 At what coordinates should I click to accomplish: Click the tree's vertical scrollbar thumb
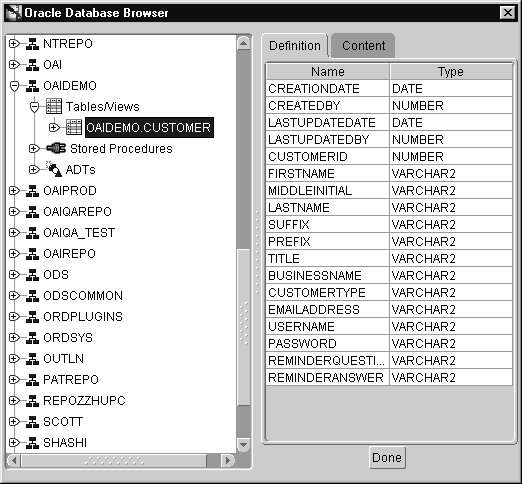[x=244, y=327]
